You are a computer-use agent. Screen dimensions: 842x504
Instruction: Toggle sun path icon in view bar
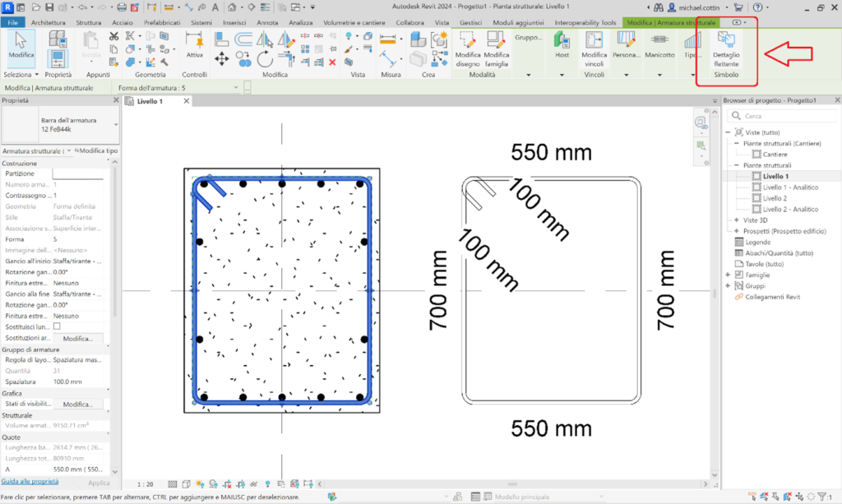[x=200, y=484]
